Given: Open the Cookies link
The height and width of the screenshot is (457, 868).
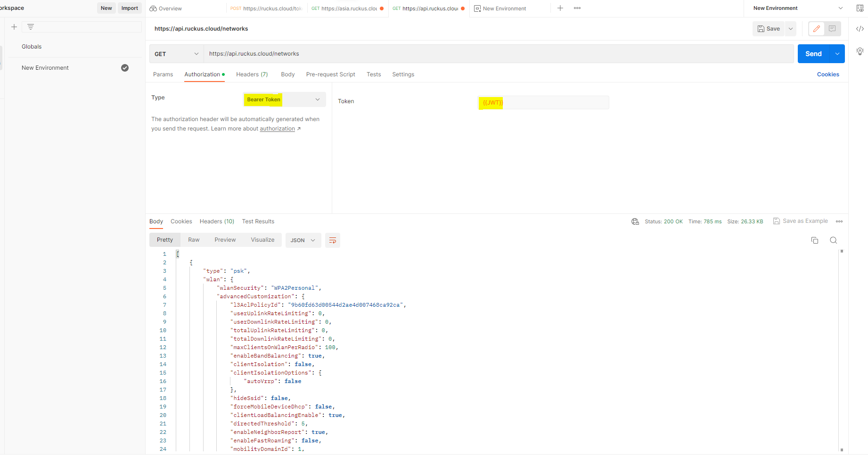Looking at the screenshot, I should [x=828, y=74].
